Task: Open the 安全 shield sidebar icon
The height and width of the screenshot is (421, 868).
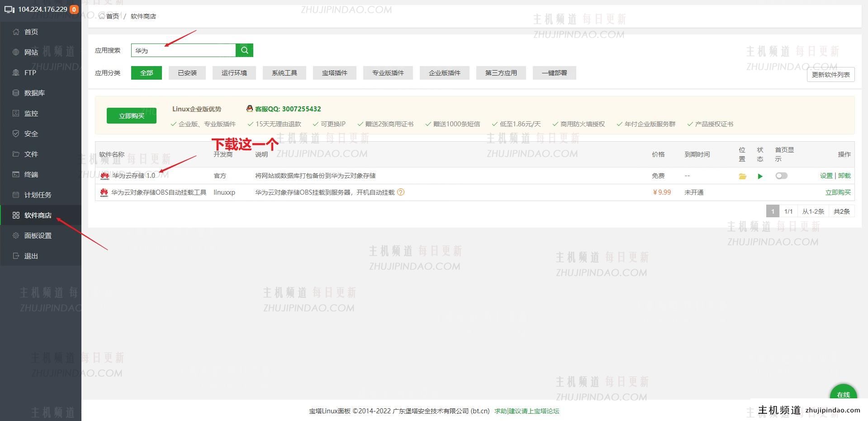Action: coord(16,134)
